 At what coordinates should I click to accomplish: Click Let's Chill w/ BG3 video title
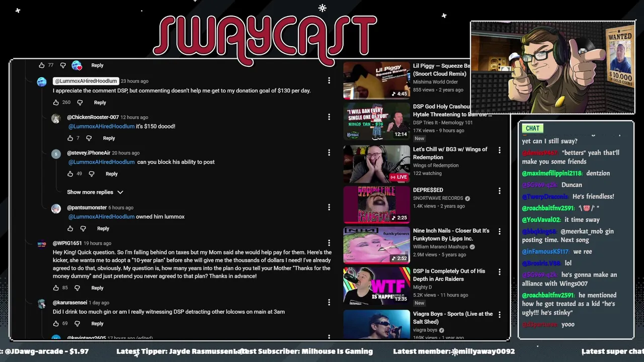[x=450, y=153]
